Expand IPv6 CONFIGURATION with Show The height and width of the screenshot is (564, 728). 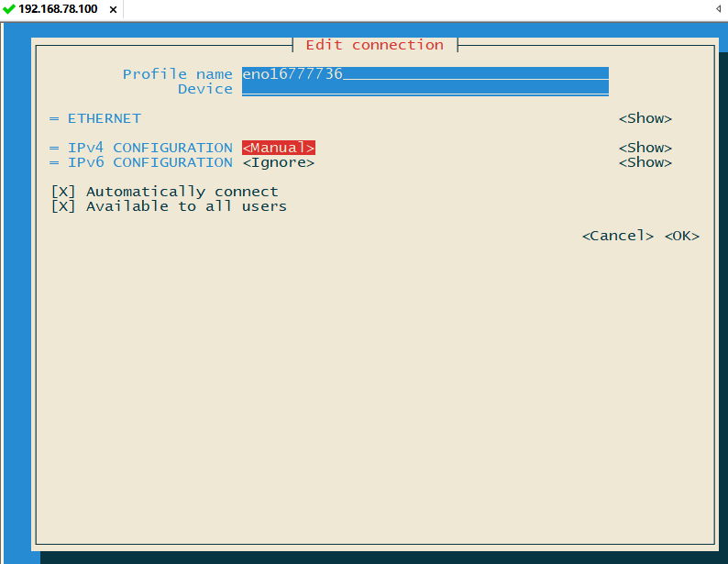pos(645,162)
